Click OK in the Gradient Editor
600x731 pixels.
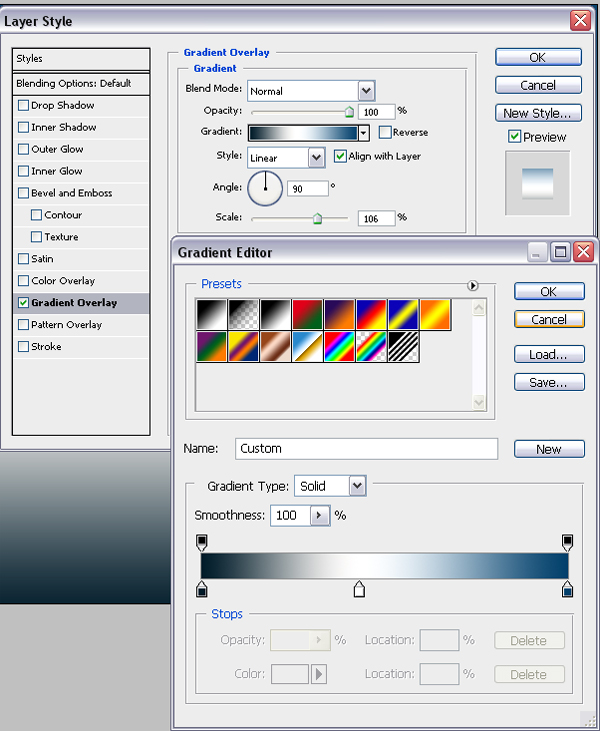[x=549, y=291]
